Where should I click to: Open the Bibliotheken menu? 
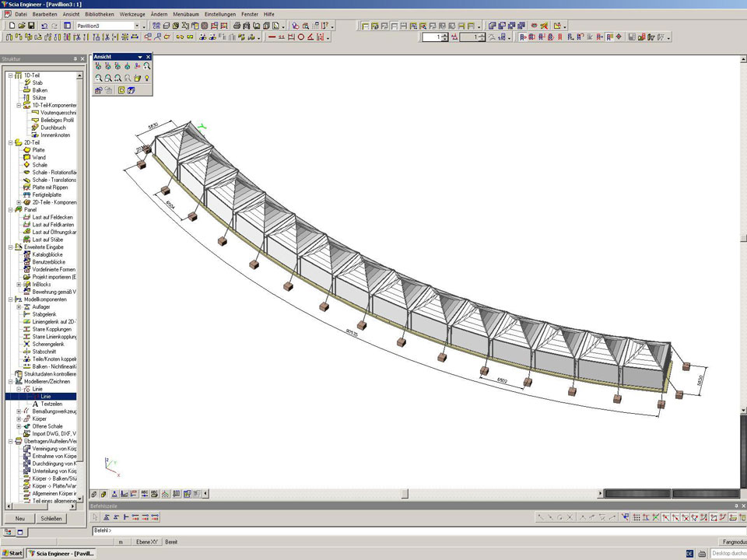(x=99, y=14)
